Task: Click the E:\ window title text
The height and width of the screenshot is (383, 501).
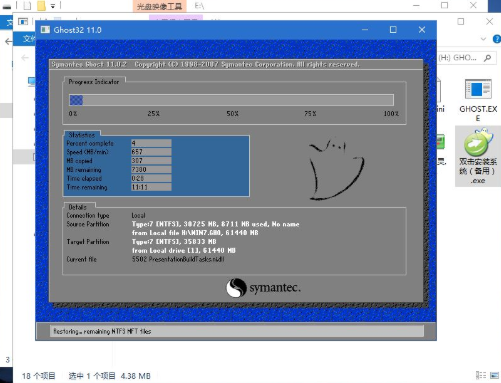Action: [199, 6]
